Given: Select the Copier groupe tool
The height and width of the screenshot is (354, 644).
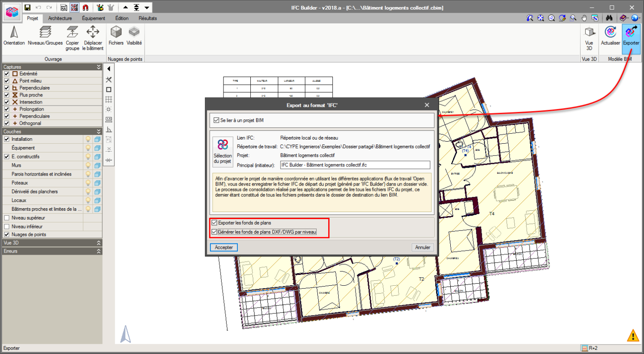Looking at the screenshot, I should pos(72,38).
